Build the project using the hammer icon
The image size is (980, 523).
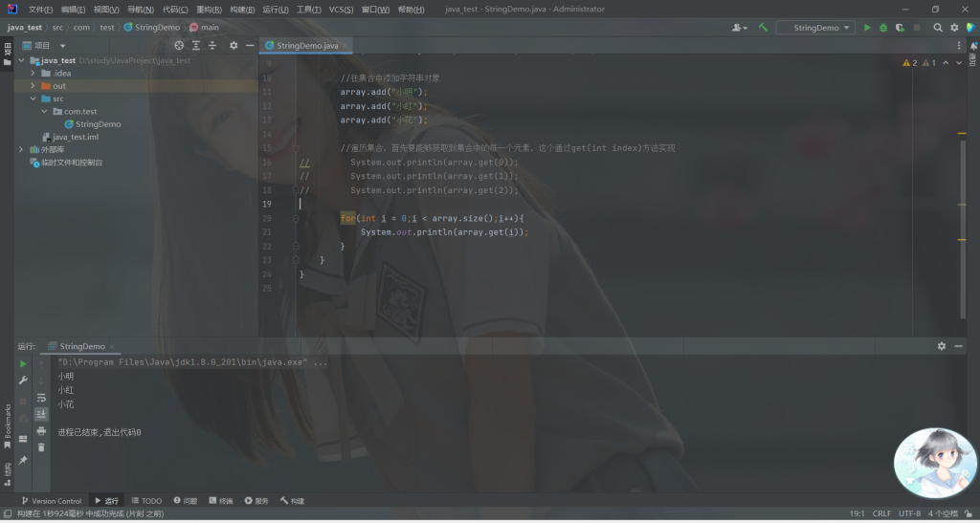763,28
